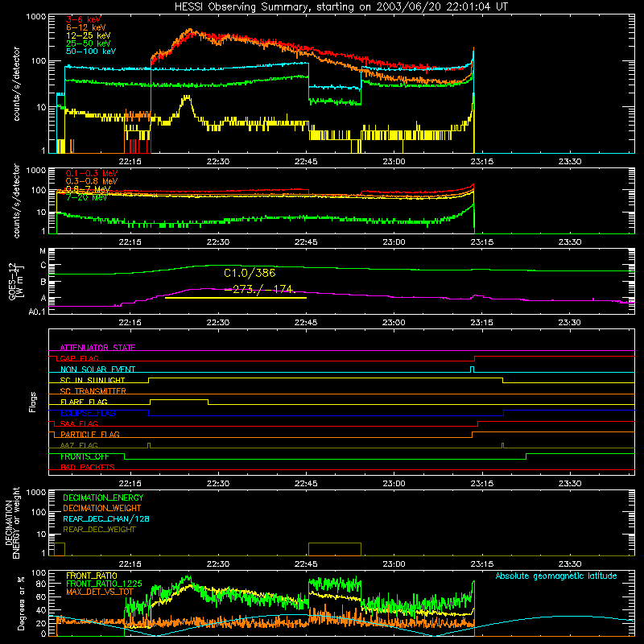Click the REAR_DEC_WEIGHT legend label

coord(99,530)
